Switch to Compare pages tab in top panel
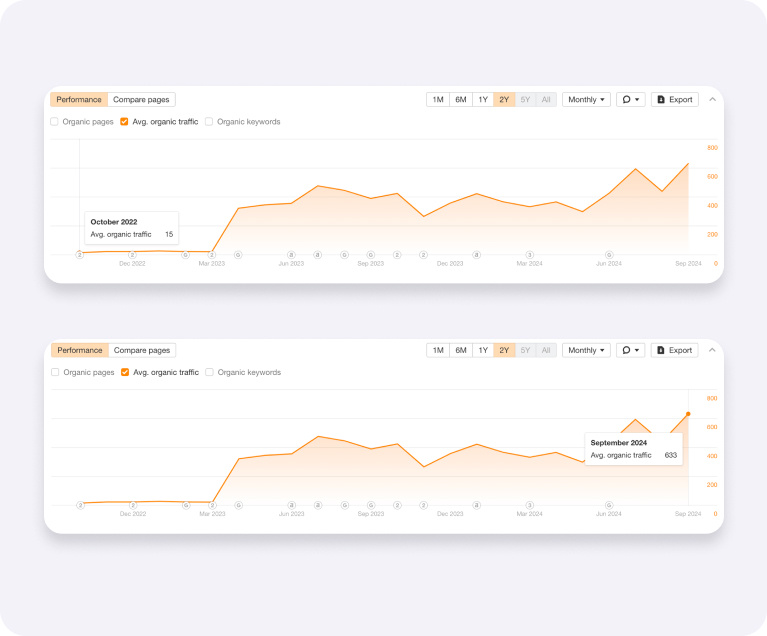The image size is (767, 636). coord(141,99)
